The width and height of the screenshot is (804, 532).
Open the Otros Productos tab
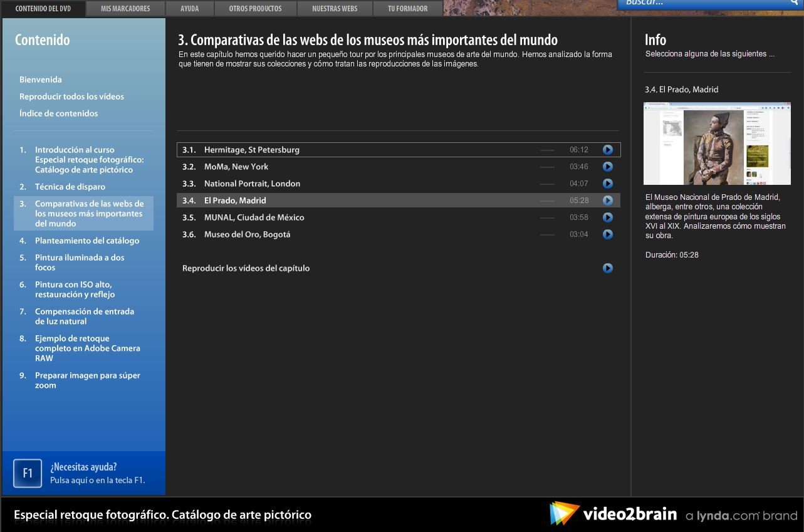(x=255, y=9)
